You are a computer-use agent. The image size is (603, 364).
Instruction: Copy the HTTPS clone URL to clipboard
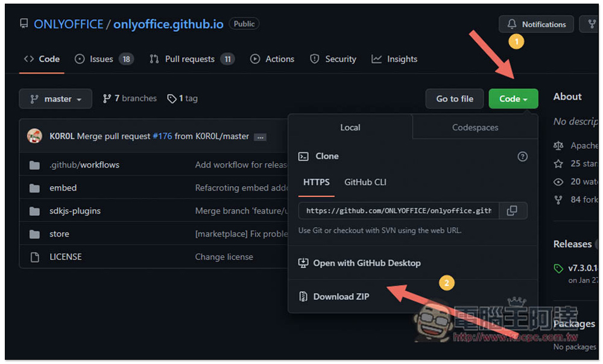pyautogui.click(x=512, y=211)
